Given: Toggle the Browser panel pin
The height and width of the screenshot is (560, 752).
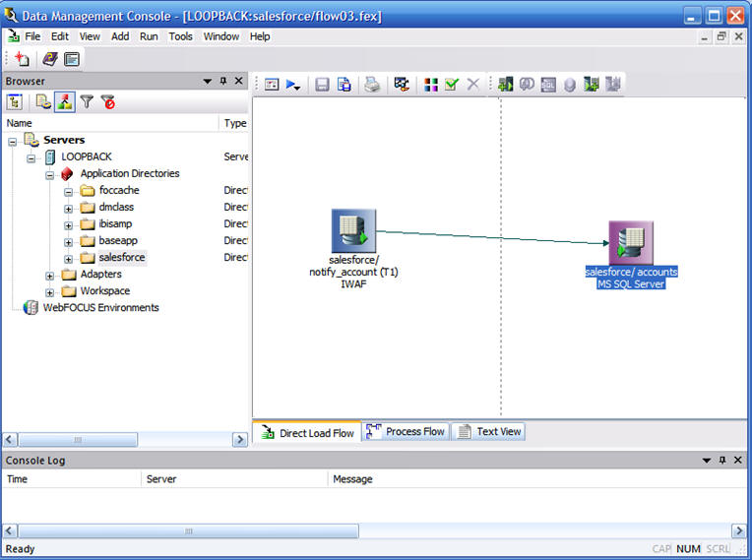Looking at the screenshot, I should click(223, 81).
